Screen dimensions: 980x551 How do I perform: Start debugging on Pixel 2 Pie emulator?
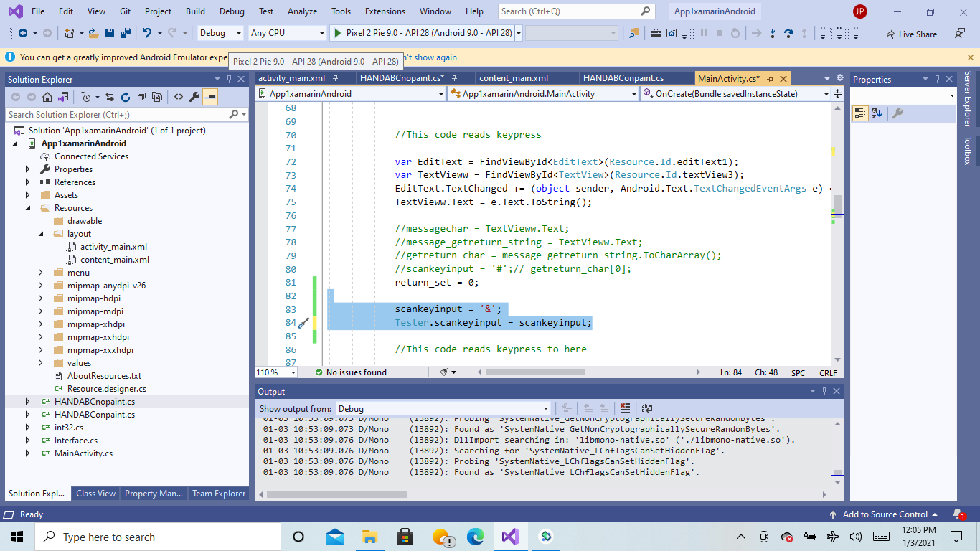[x=423, y=33]
